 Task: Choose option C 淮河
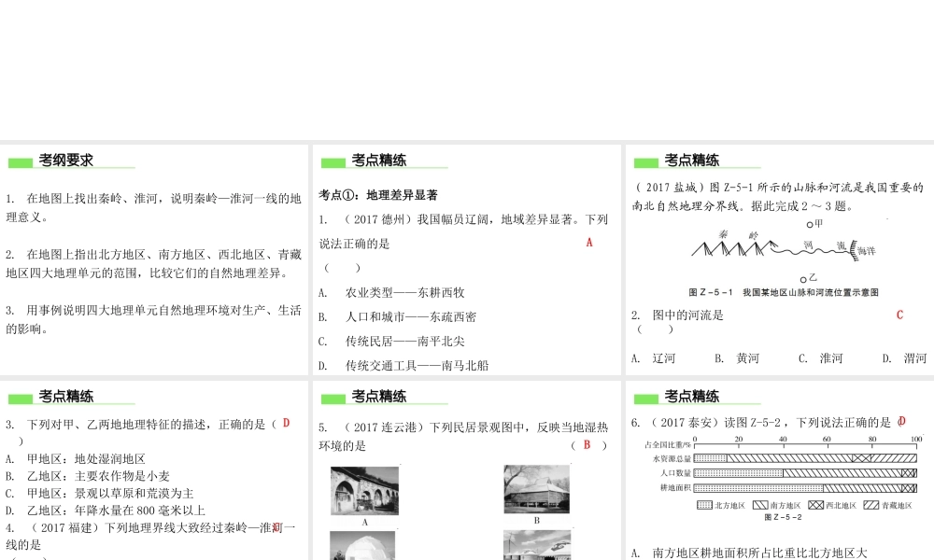(x=821, y=358)
